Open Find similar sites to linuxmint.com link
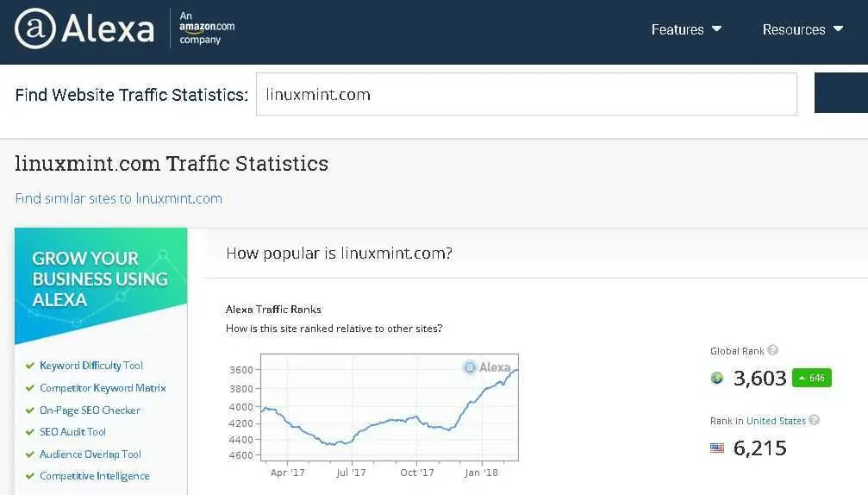The image size is (868, 495). (118, 198)
